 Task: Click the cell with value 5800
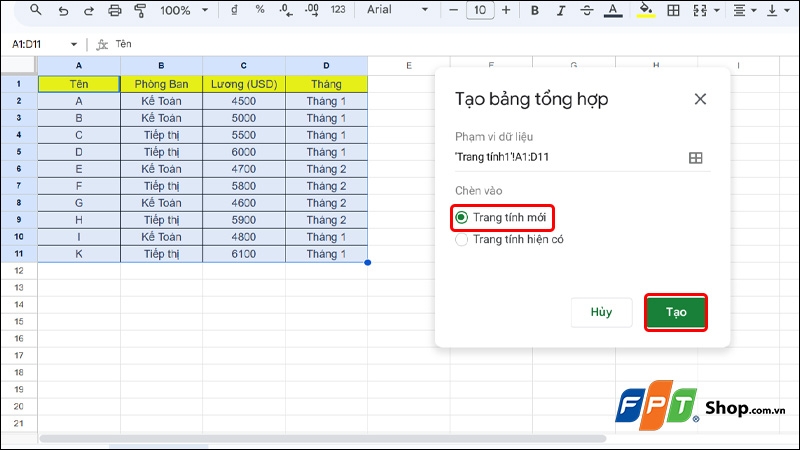tap(244, 186)
